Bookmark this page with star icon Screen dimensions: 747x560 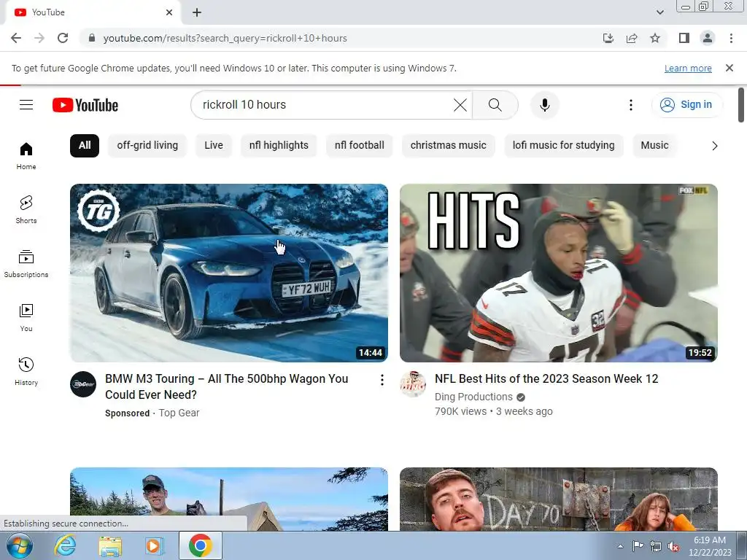[655, 38]
